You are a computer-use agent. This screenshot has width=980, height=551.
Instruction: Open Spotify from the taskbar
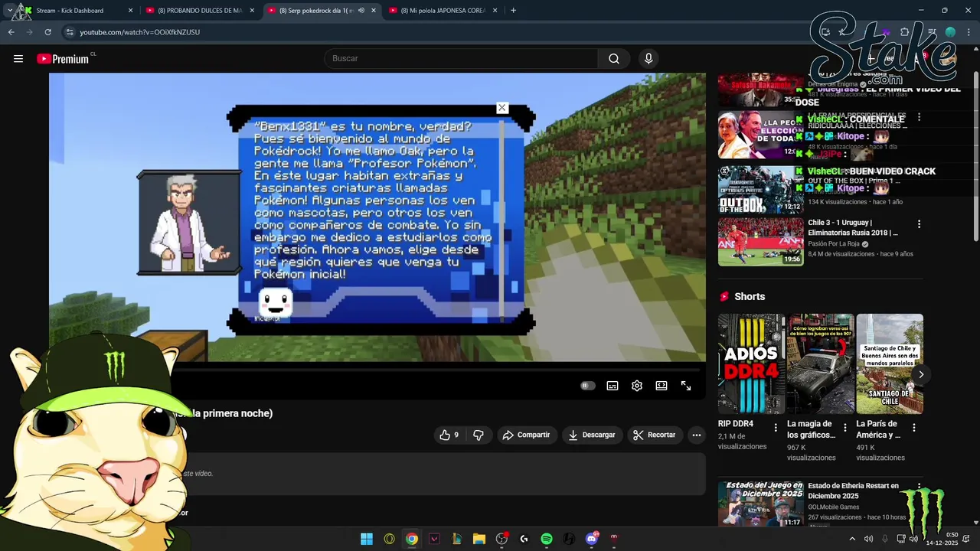[547, 539]
